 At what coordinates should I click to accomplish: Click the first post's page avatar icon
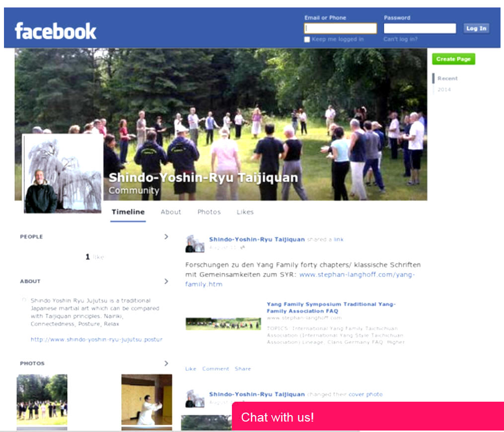(x=195, y=244)
